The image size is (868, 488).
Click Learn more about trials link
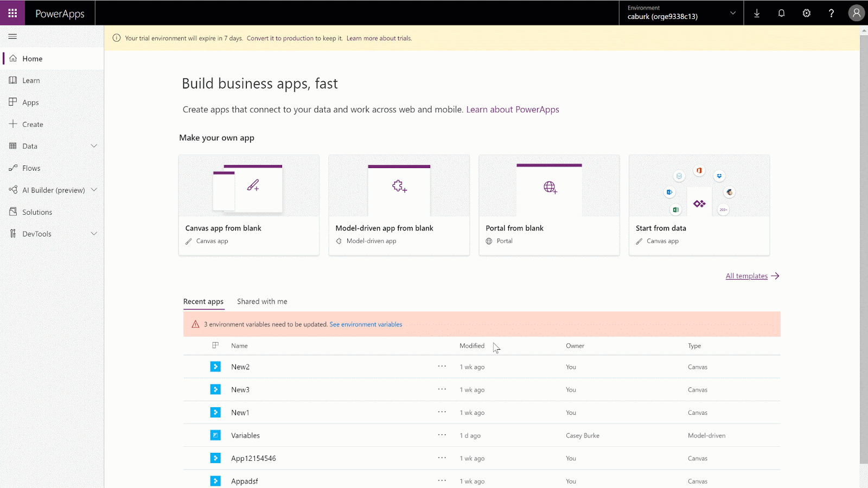coord(379,38)
